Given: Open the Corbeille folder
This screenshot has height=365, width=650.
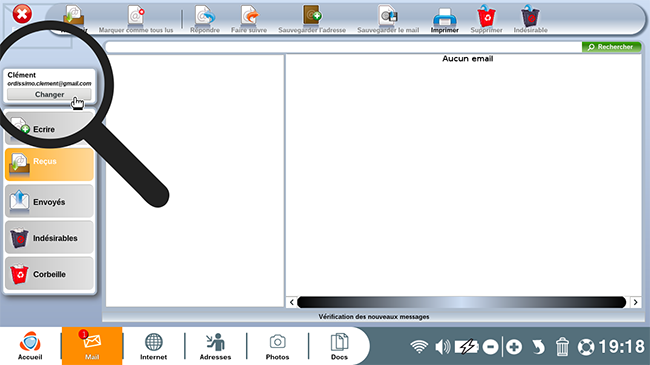Looking at the screenshot, I should click(49, 274).
